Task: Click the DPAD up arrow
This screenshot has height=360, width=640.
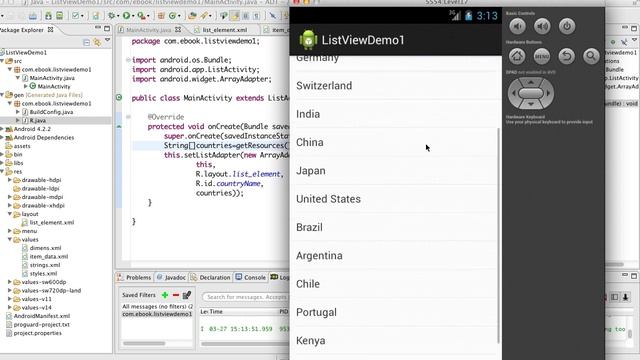Action: [531, 82]
